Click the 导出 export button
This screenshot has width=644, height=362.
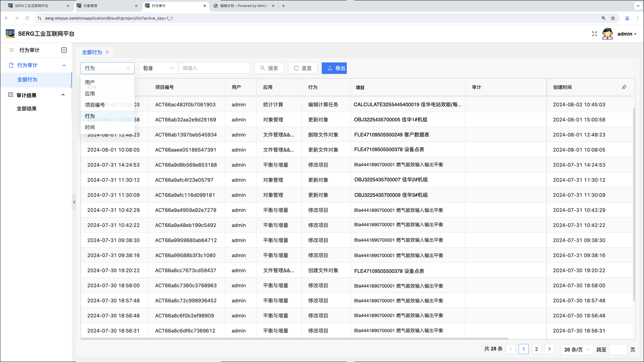click(334, 68)
